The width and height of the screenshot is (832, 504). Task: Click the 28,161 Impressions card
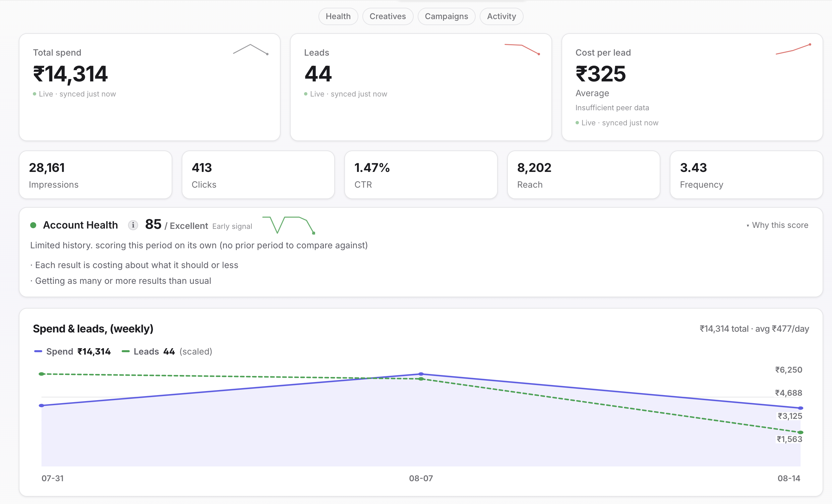96,175
